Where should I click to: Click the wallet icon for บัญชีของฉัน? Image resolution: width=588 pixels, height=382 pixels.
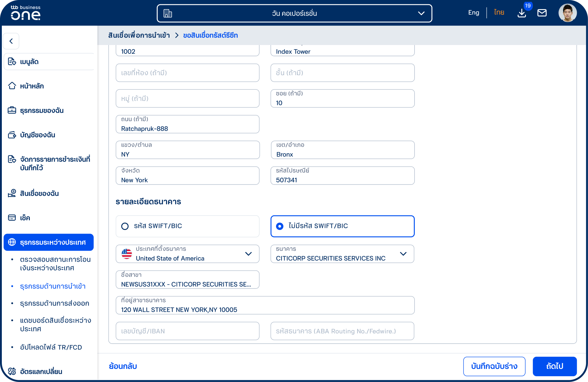click(12, 135)
